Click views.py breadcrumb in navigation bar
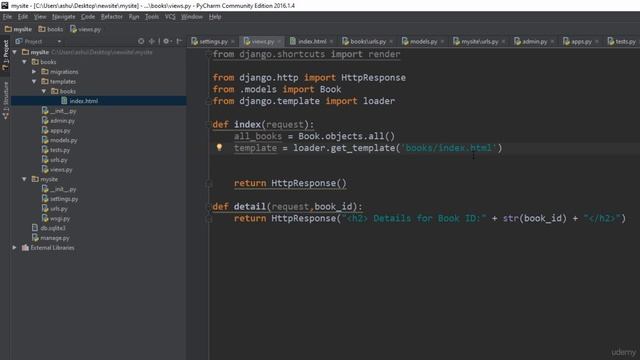This screenshot has width=640, height=360. coord(85,29)
